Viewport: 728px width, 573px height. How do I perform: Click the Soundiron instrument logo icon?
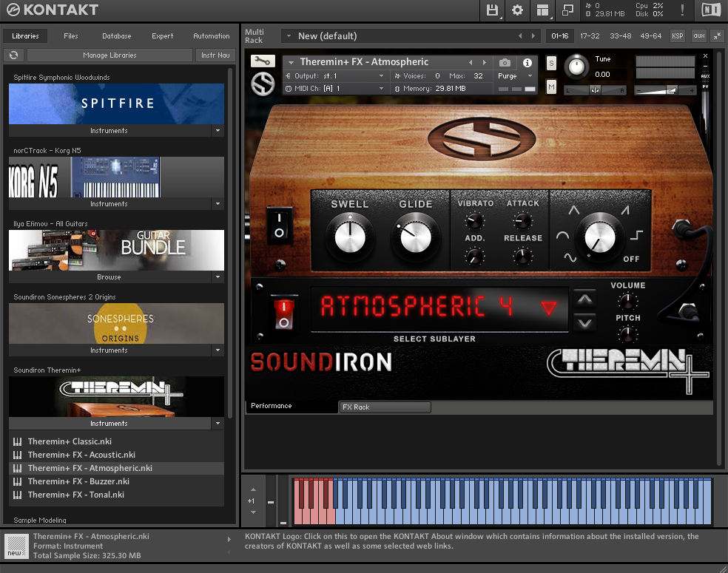[263, 84]
